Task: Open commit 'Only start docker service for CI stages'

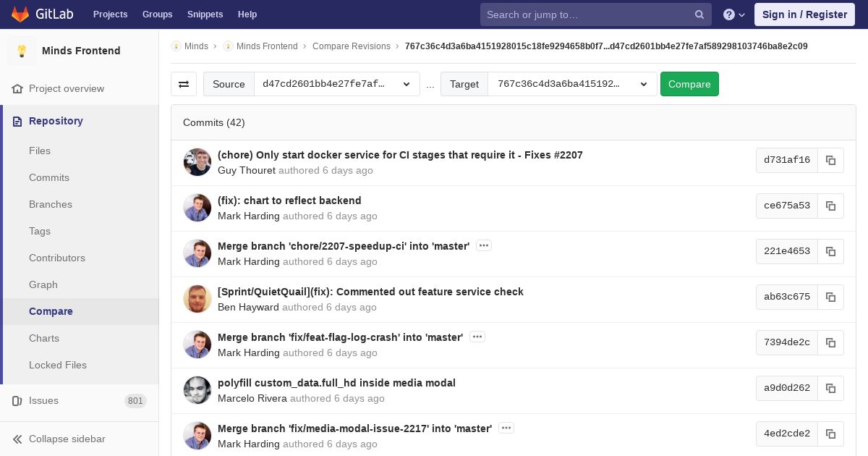Action: [x=400, y=155]
